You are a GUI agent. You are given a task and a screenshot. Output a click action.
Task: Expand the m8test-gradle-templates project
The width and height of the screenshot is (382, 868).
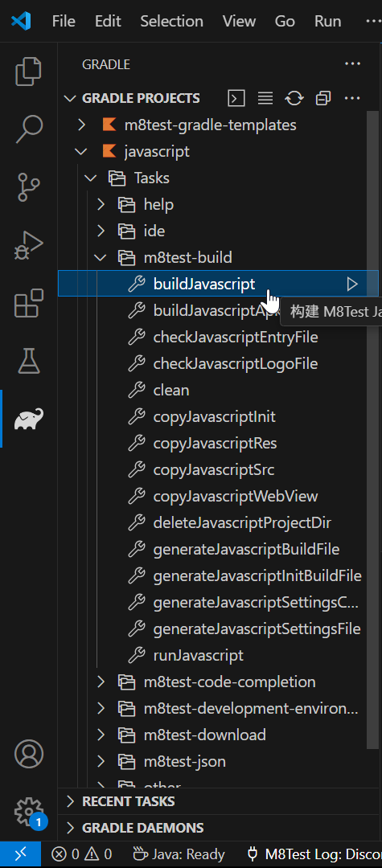(x=81, y=125)
